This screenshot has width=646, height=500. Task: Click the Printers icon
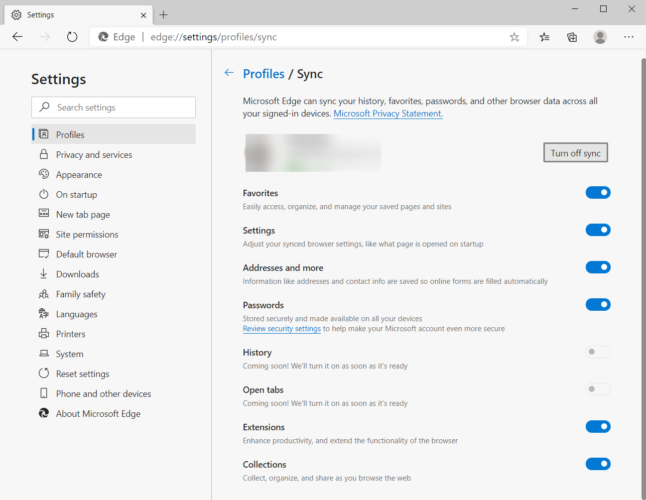click(44, 333)
